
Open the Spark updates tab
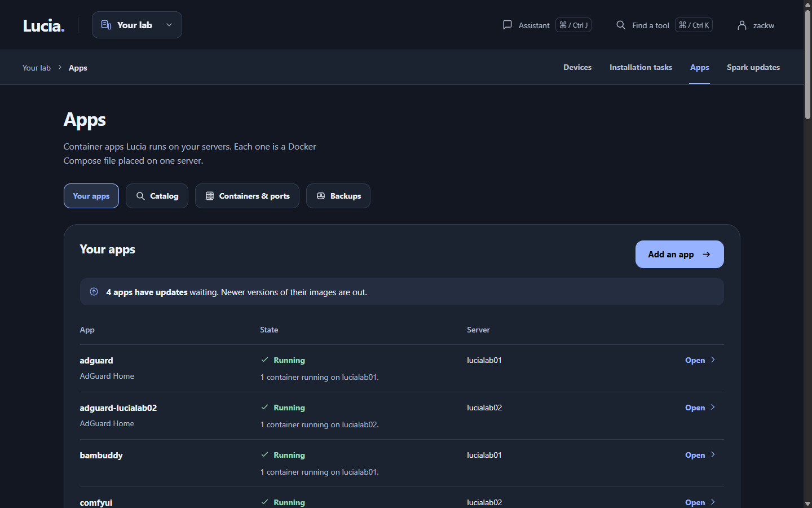[x=753, y=67]
